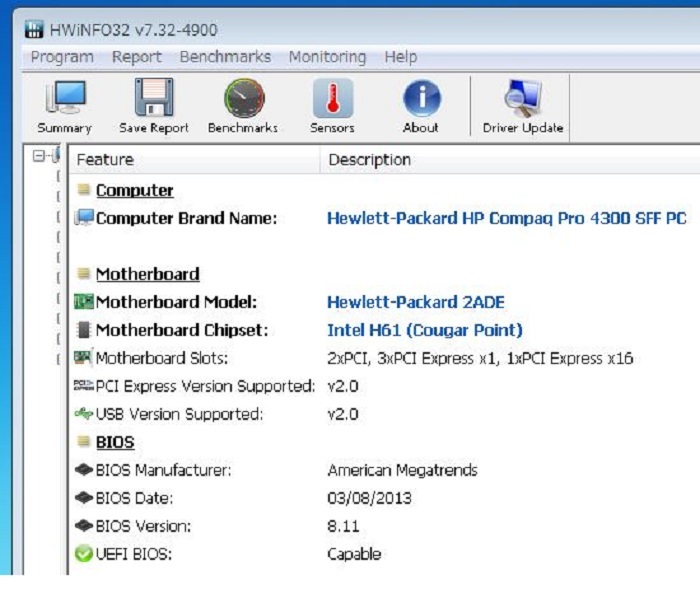Click the Save Report floppy icon
700x608 pixels.
coord(154,100)
